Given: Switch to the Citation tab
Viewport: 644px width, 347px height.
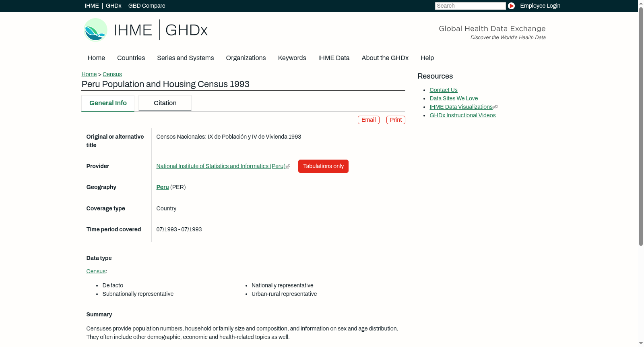Looking at the screenshot, I should tap(165, 103).
